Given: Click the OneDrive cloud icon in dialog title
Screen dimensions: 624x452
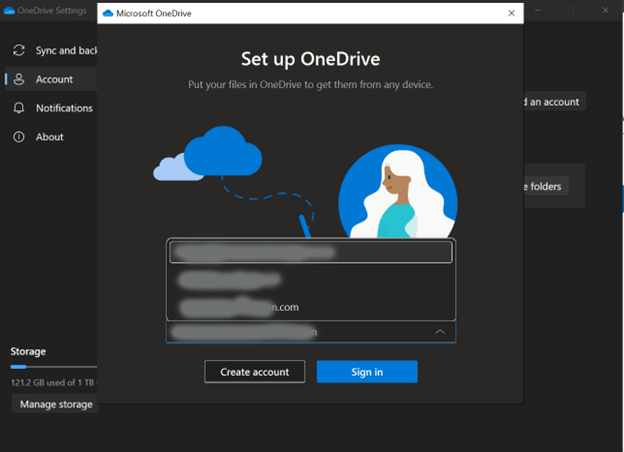Looking at the screenshot, I should coord(108,14).
